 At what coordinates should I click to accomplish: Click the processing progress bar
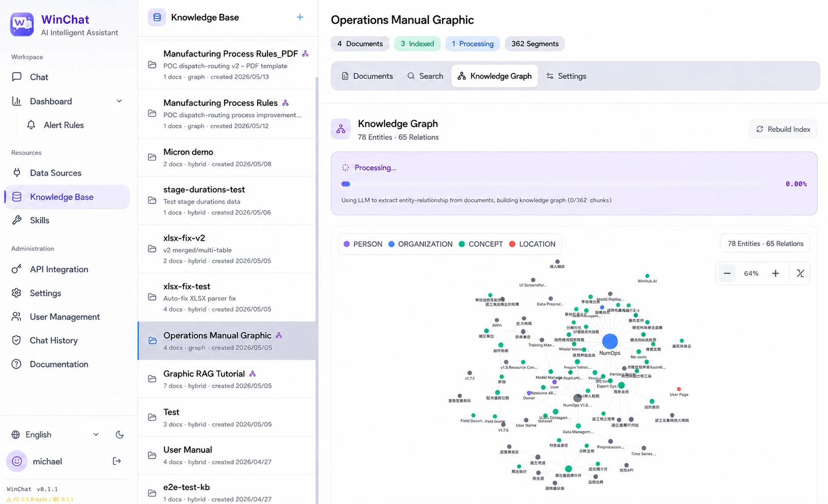[x=553, y=184]
